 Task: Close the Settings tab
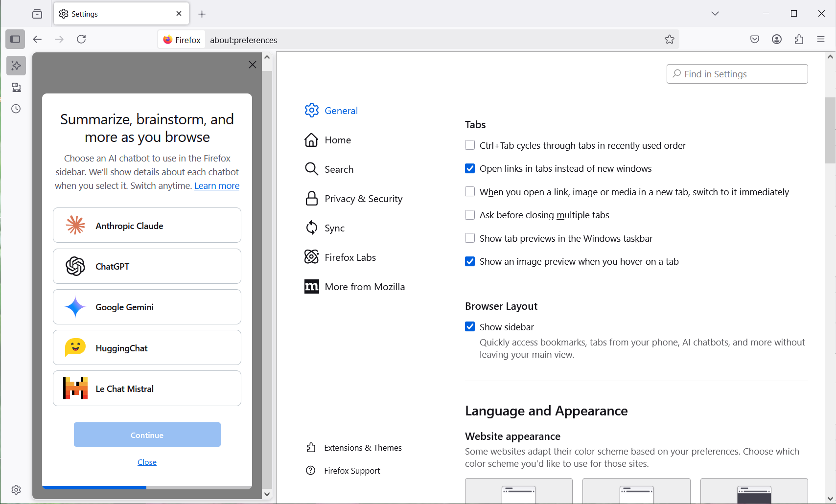pyautogui.click(x=179, y=14)
